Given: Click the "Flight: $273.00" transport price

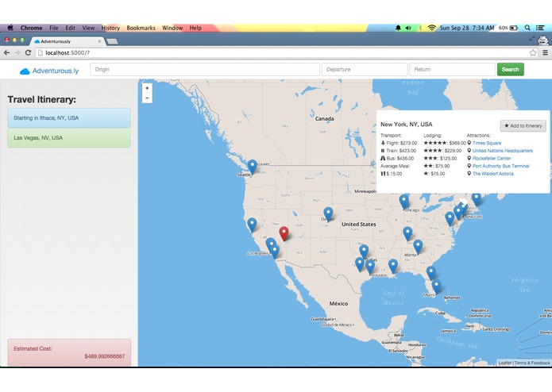Looking at the screenshot, I should (399, 143).
